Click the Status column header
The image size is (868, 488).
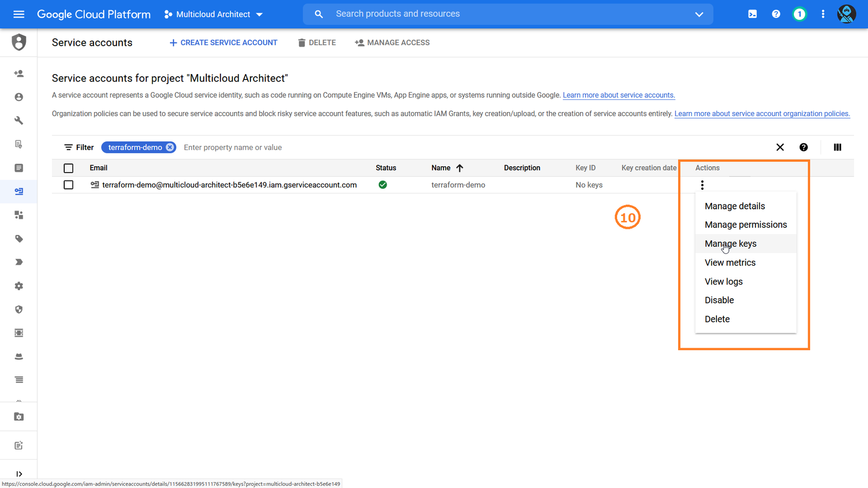[x=386, y=168]
